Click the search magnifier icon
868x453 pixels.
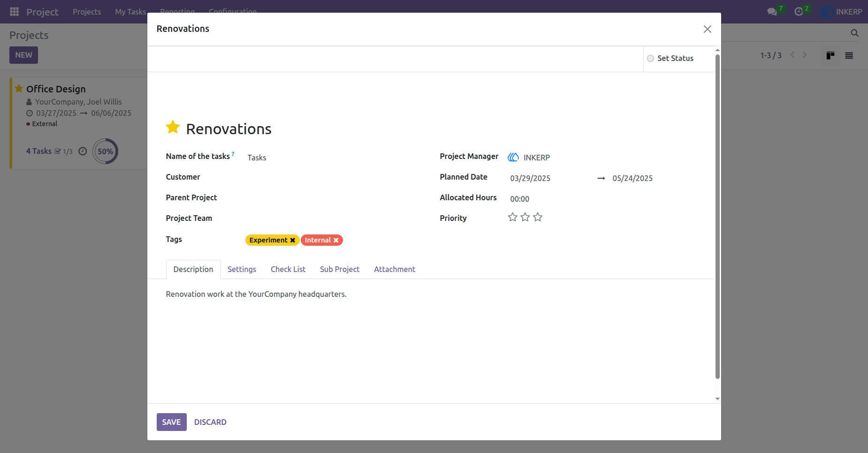(854, 33)
